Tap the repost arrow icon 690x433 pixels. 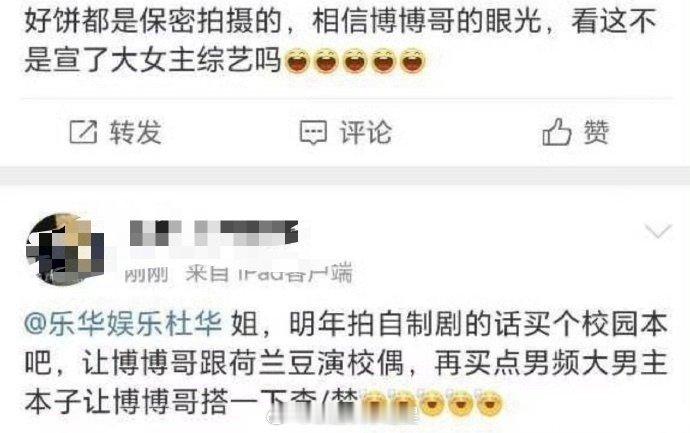point(83,132)
